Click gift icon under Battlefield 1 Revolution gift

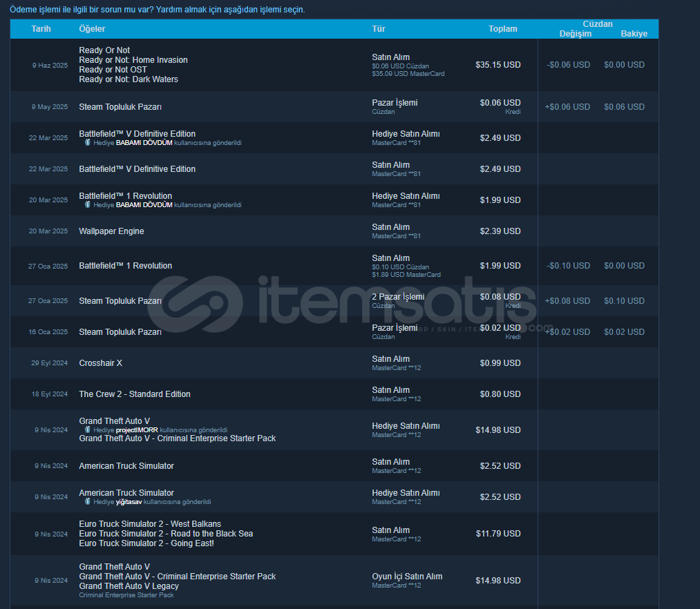88,205
